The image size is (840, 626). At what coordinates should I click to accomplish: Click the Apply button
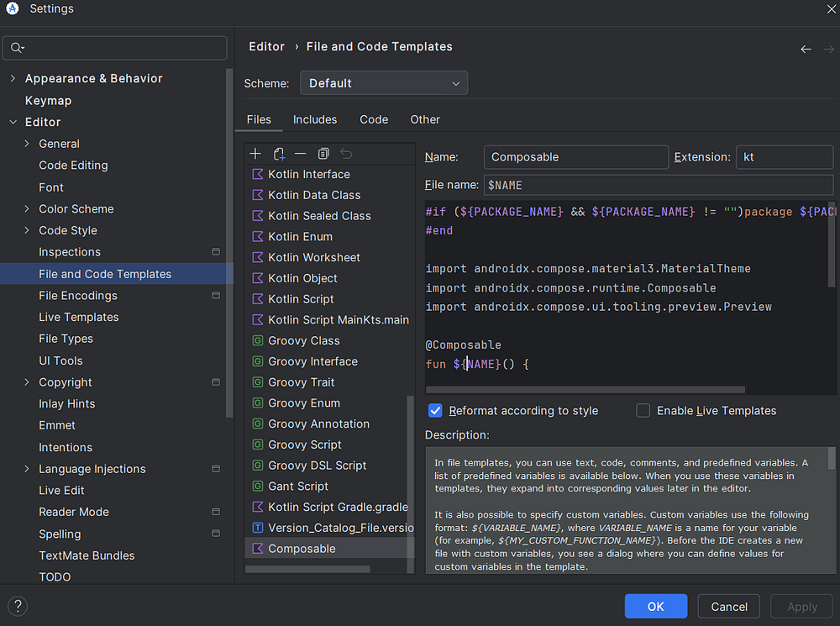click(x=802, y=606)
